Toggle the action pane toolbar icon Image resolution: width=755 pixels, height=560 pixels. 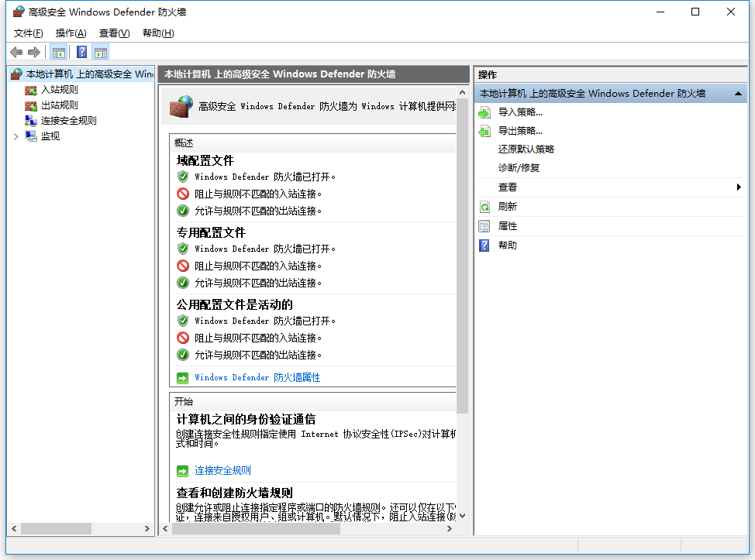(101, 52)
